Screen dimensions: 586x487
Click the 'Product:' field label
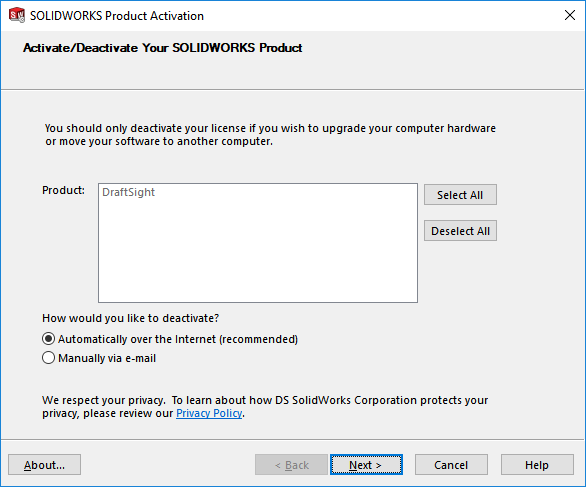pos(64,190)
